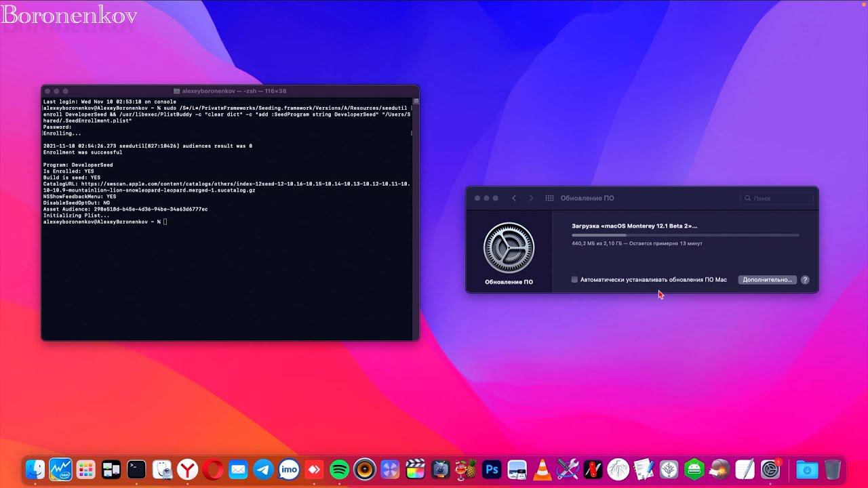868x488 pixels.
Task: Open the Trash in the Dock
Action: click(x=833, y=469)
